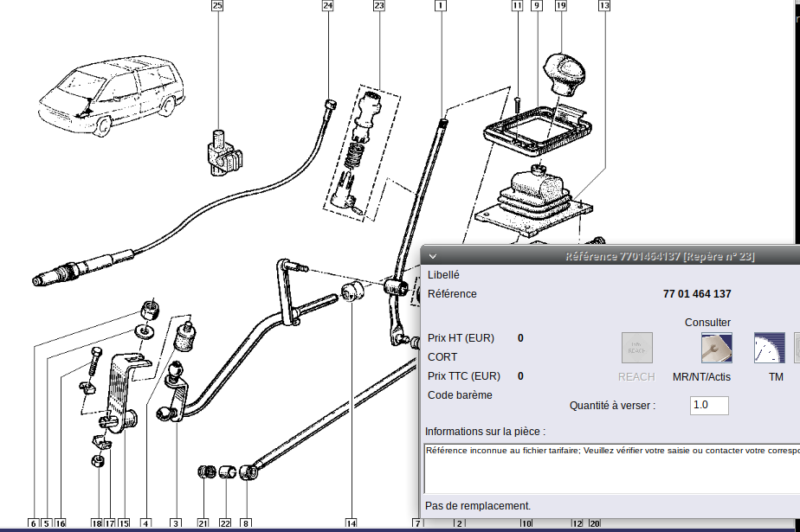
Task: Click callout number 3 at the bottom
Action: tap(176, 523)
